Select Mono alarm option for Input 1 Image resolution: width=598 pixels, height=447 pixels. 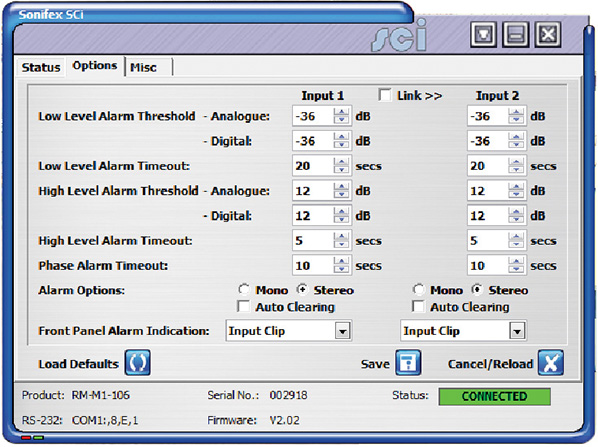[x=244, y=289]
